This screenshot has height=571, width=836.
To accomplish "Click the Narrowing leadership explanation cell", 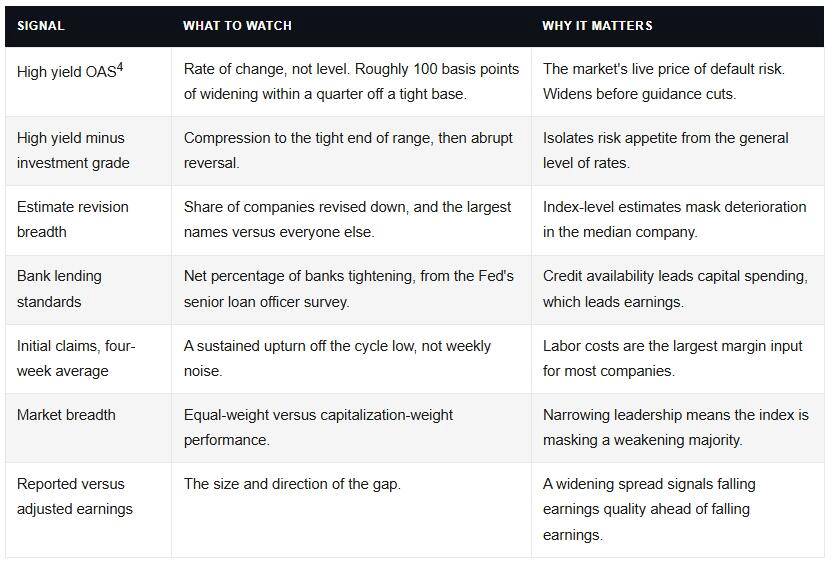I will click(678, 428).
